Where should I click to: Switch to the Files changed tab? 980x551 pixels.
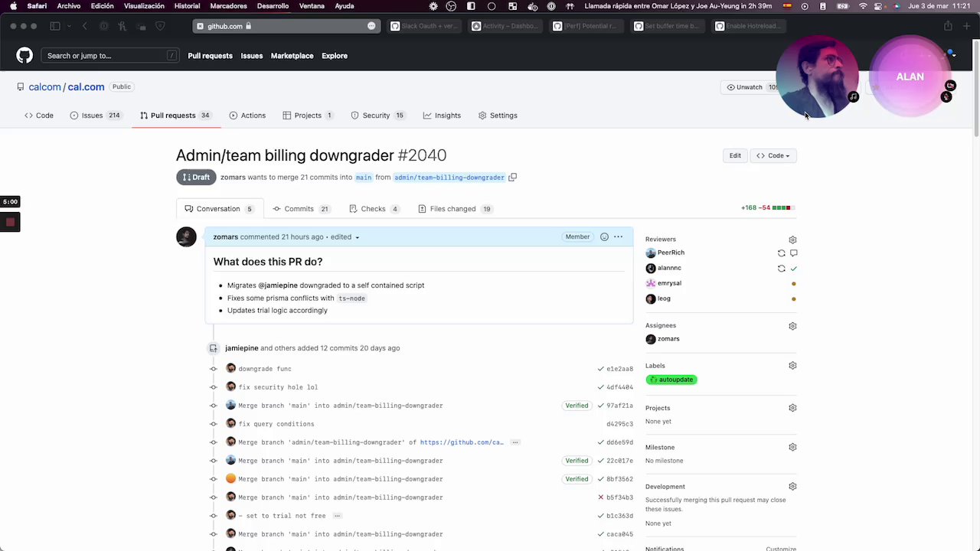click(455, 209)
